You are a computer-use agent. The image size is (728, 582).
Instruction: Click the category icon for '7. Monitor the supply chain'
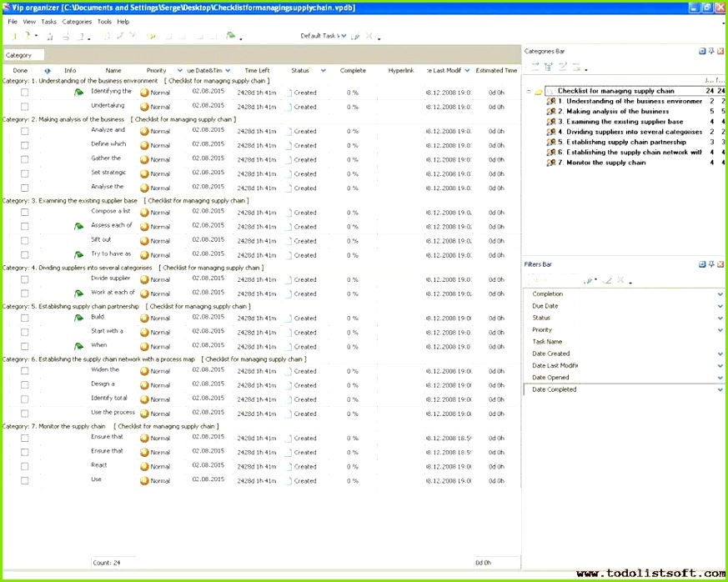(x=550, y=163)
